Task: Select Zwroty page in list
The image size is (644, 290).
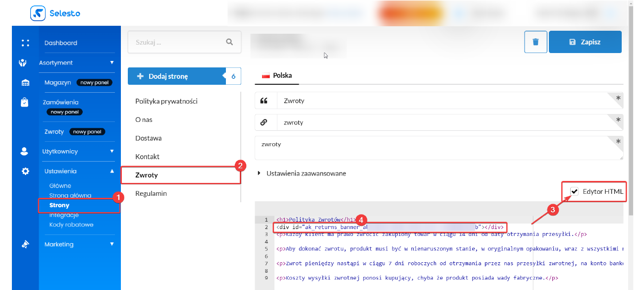Action: pyautogui.click(x=147, y=175)
